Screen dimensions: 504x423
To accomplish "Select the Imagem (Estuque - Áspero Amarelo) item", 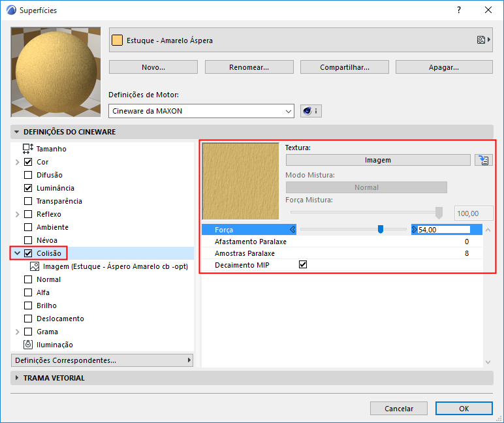I will pos(116,266).
